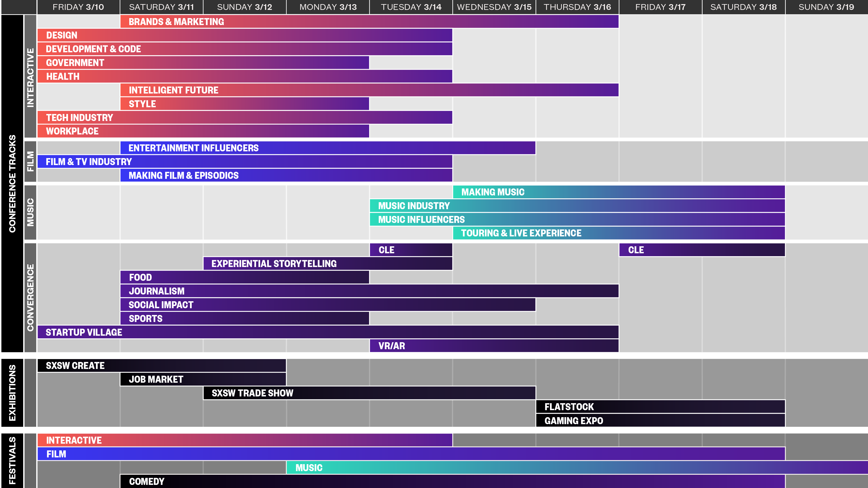Click the Gaming Expo exhibition bar
This screenshot has width=868, height=488.
[x=660, y=421]
